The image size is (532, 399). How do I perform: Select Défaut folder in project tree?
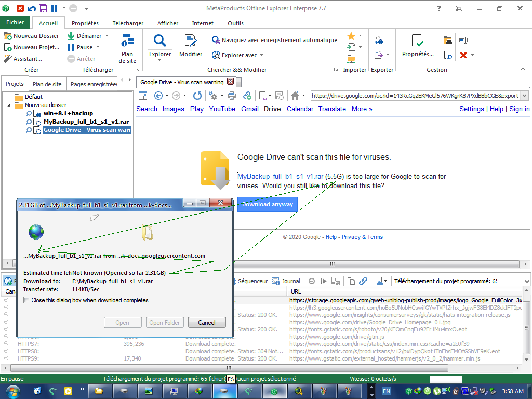click(x=34, y=97)
